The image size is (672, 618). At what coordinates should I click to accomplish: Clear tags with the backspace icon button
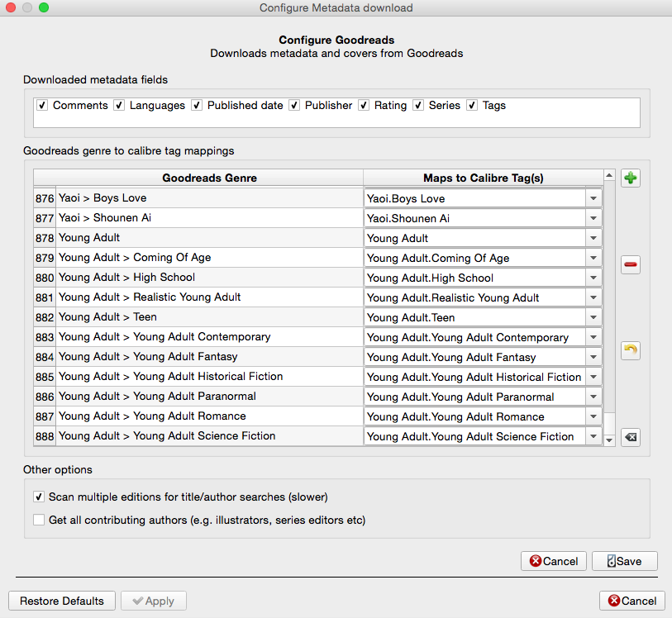pyautogui.click(x=631, y=437)
